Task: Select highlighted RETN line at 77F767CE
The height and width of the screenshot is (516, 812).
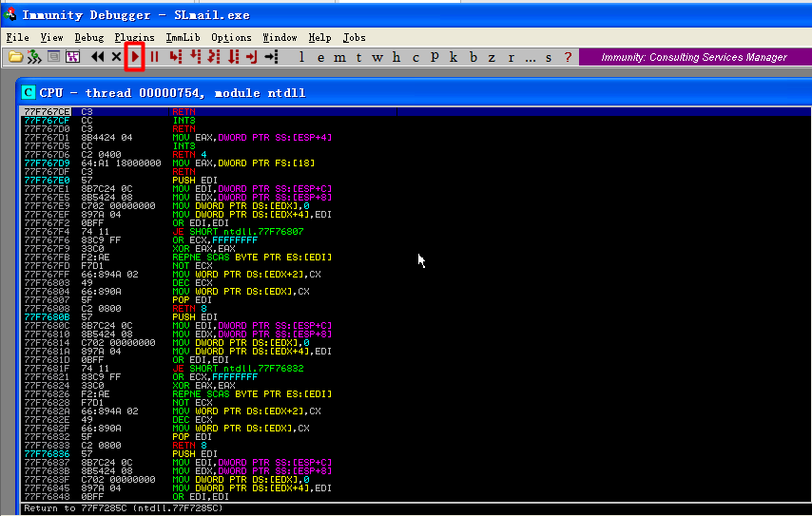Action: [x=416, y=112]
